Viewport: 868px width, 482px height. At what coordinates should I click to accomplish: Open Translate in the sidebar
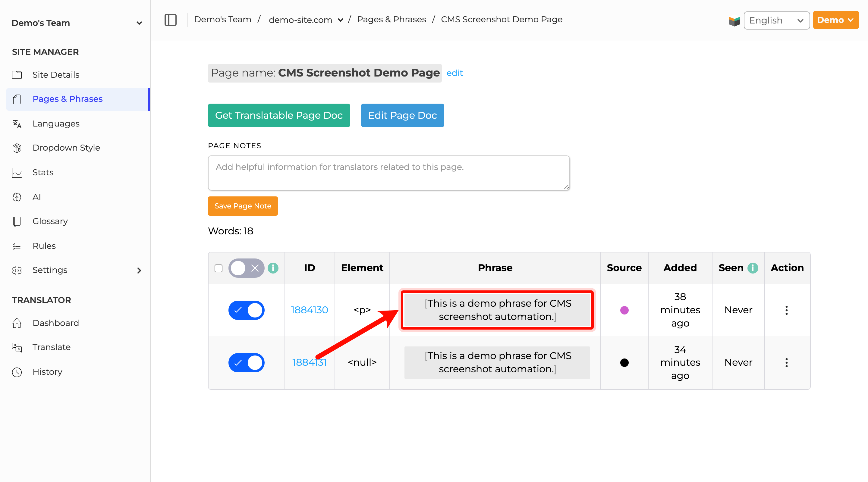coord(52,347)
